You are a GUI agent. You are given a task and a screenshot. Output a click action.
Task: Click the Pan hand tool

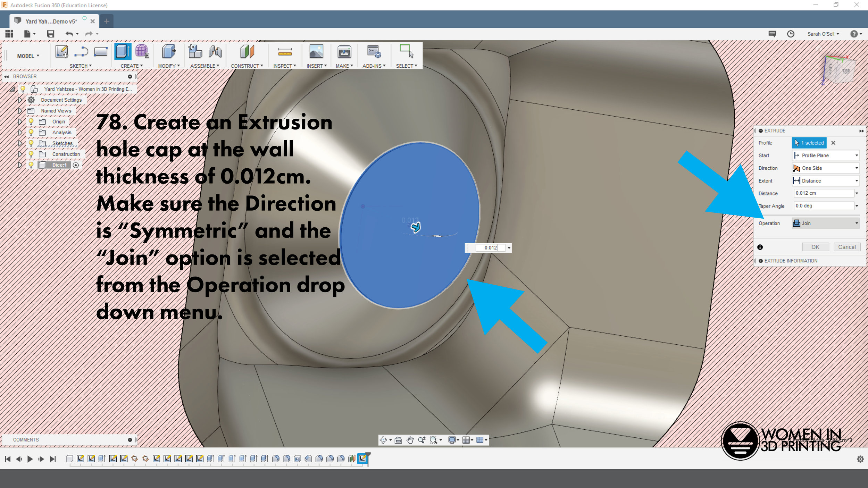click(410, 440)
